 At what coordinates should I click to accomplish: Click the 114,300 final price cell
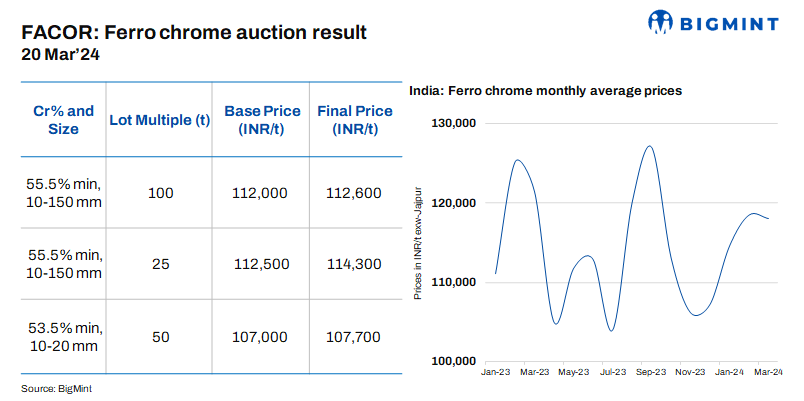click(354, 264)
